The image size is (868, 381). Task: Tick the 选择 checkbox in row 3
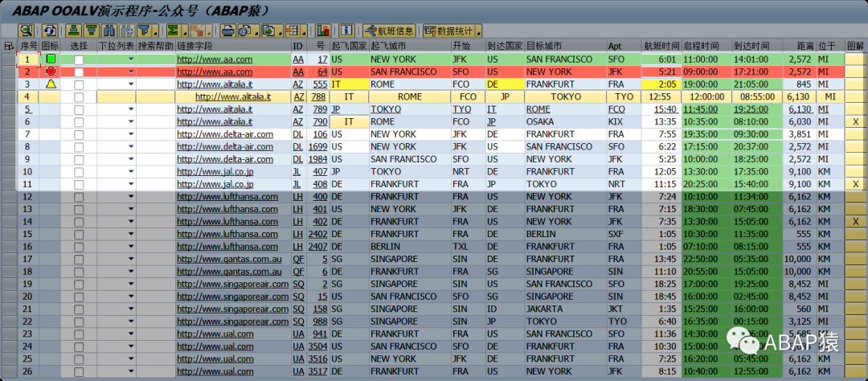[x=79, y=84]
